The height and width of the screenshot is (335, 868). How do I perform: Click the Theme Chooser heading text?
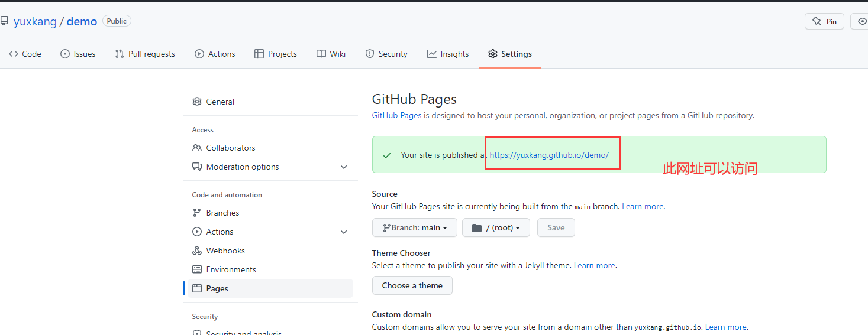(x=401, y=253)
